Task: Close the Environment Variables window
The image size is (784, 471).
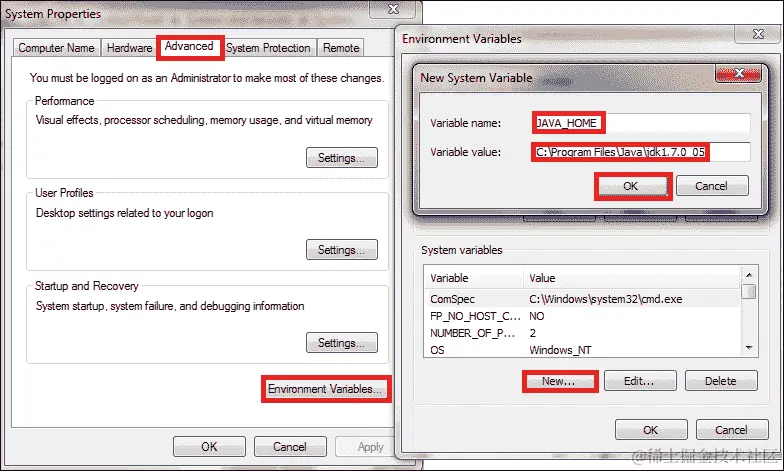Action: pyautogui.click(x=758, y=34)
